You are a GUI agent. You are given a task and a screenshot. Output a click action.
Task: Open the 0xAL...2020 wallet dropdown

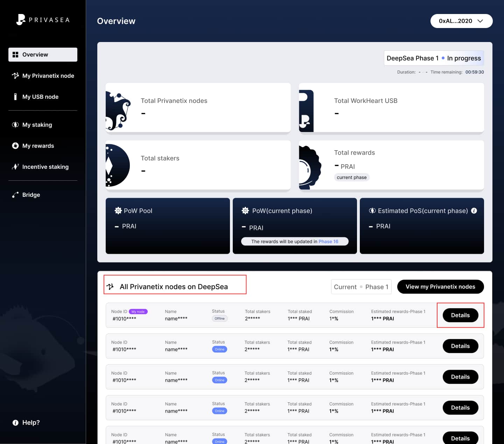(x=461, y=21)
